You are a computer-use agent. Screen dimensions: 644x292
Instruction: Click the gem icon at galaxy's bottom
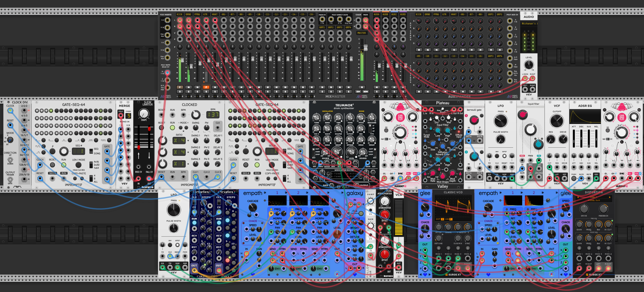pos(355,274)
